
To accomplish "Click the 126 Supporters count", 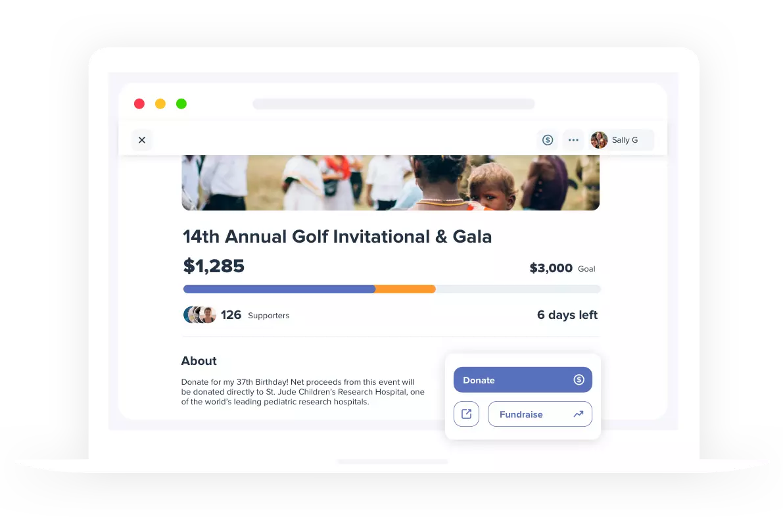I will point(255,315).
